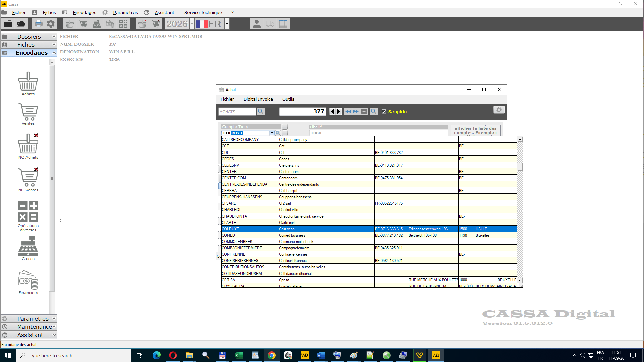Open Opérations diverses in sidebar

point(28,216)
